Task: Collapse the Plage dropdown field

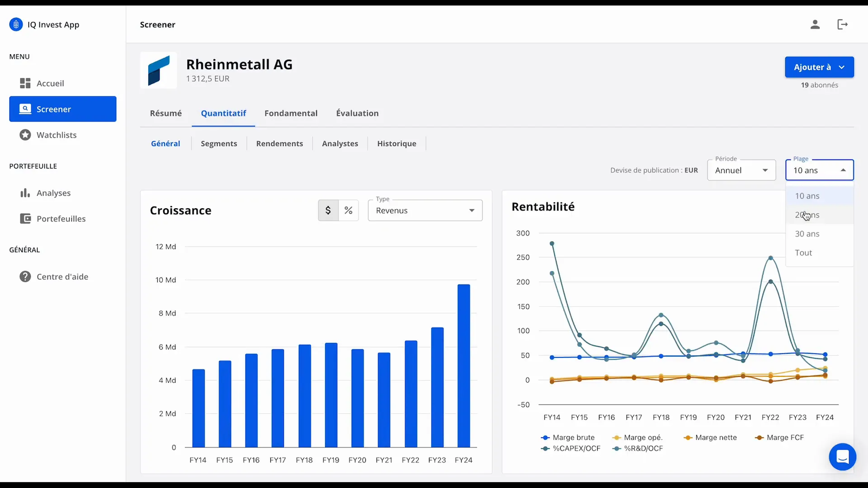Action: [820, 170]
